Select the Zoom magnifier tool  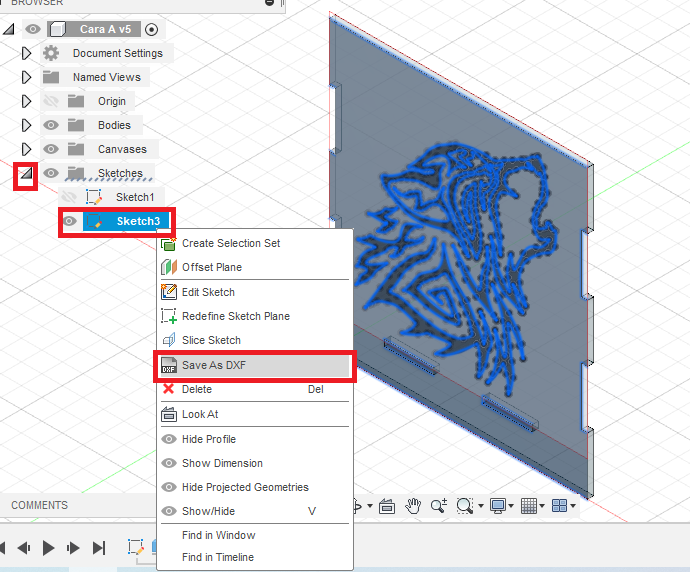(x=439, y=506)
